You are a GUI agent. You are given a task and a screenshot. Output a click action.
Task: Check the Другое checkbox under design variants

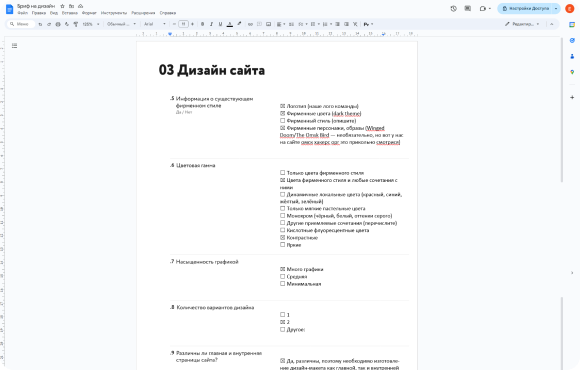point(283,329)
